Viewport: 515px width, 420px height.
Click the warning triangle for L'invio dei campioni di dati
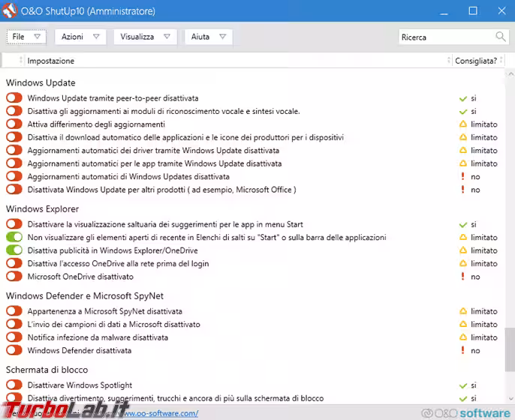point(463,324)
